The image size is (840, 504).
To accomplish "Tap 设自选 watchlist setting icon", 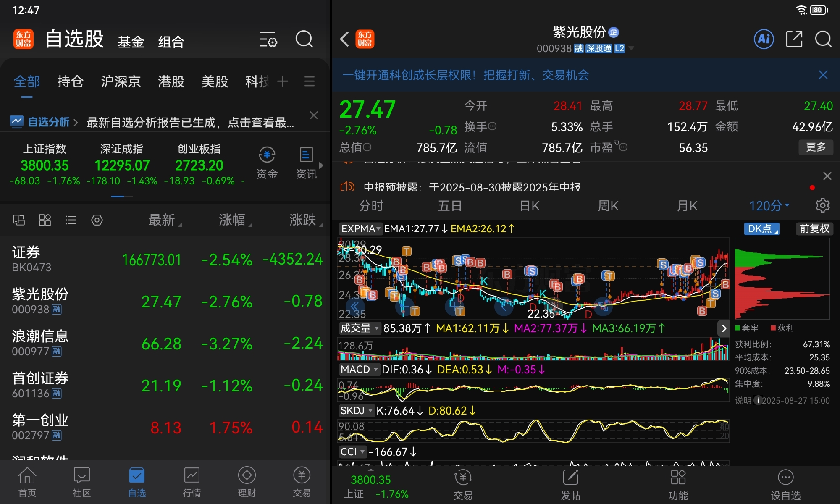I will pyautogui.click(x=785, y=485).
